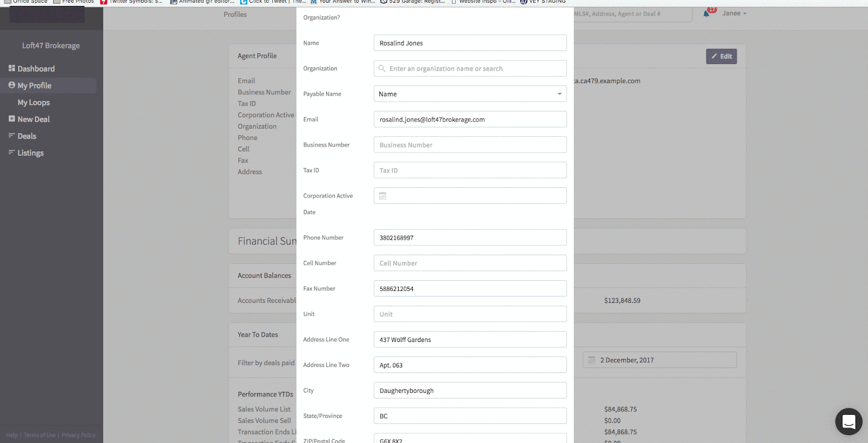
Task: Focus the Business Number field
Action: pyautogui.click(x=470, y=145)
